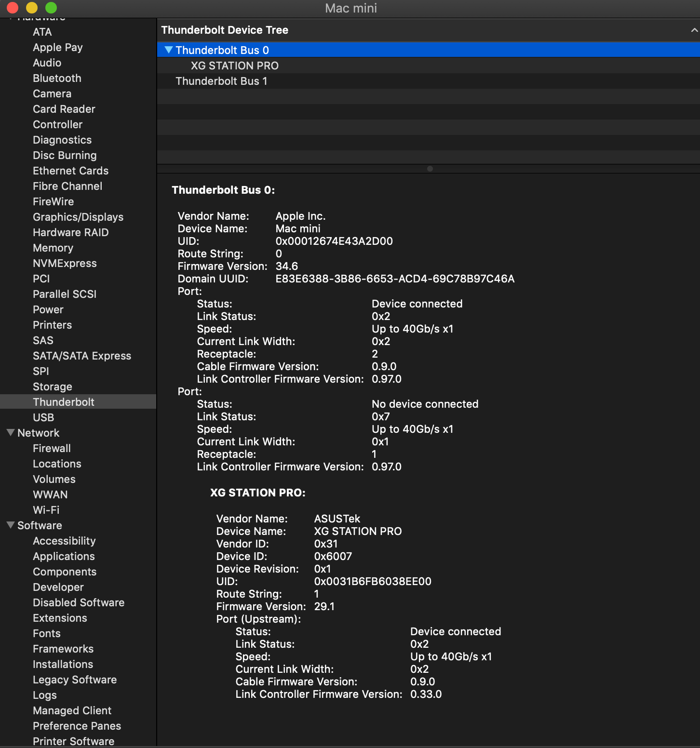This screenshot has width=700, height=748.
Task: Open WWAN under Network
Action: 50,494
